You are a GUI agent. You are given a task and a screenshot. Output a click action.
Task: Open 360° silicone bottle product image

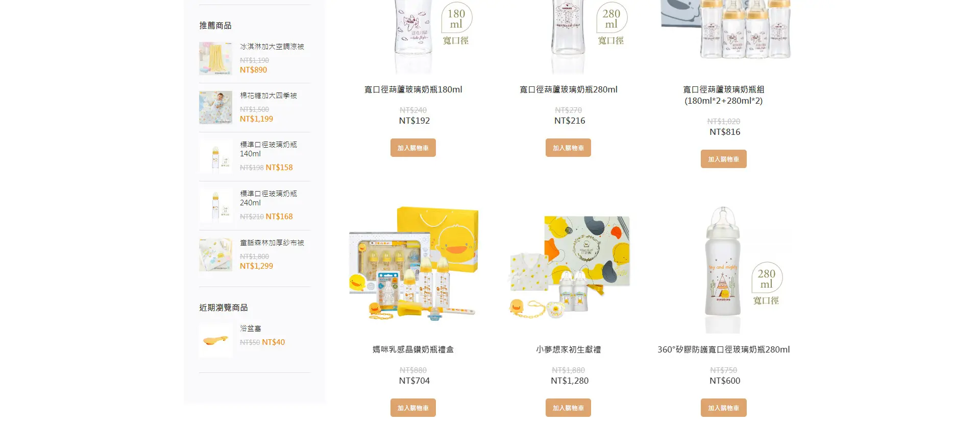click(x=724, y=270)
